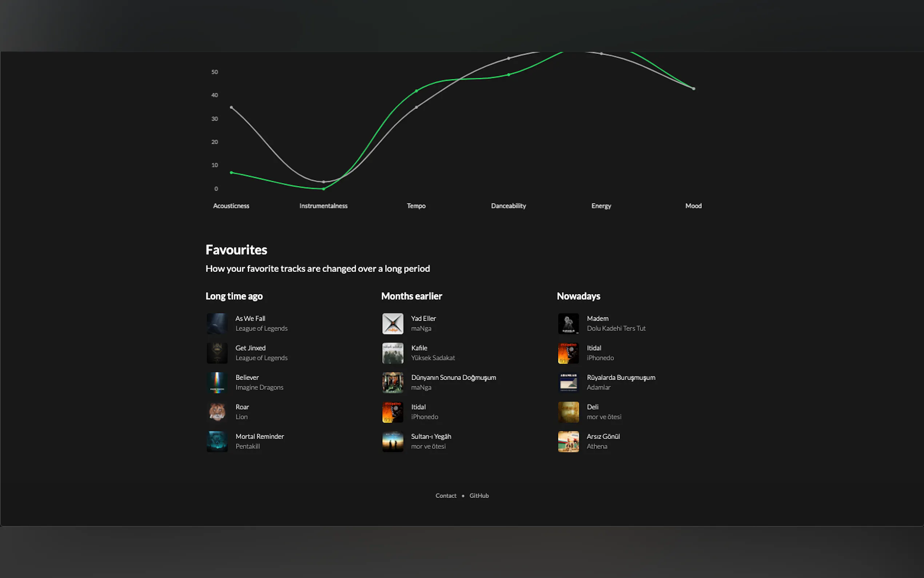Click the As We Fall album cover
The height and width of the screenshot is (578, 924).
click(217, 324)
